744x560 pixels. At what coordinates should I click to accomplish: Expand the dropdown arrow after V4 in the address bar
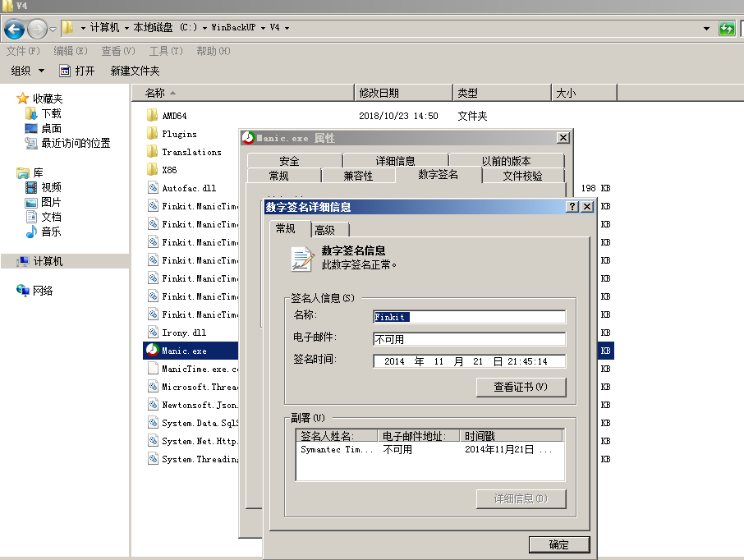(x=287, y=28)
